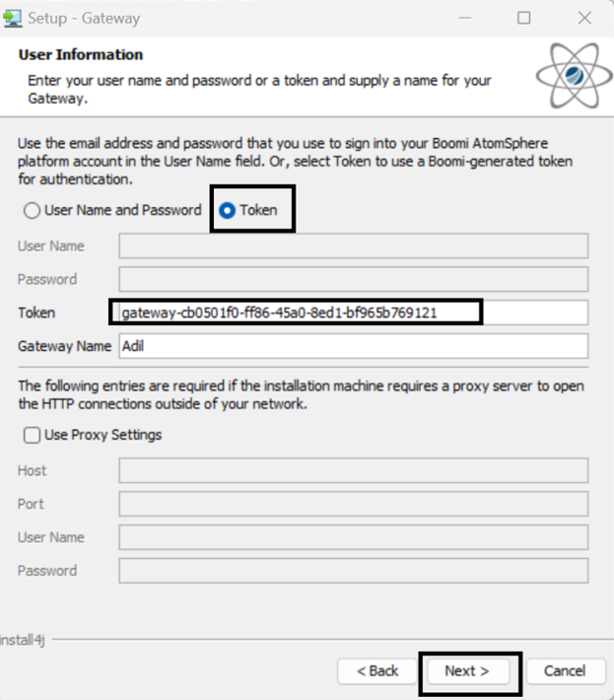Viewport: 614px width, 700px height.
Task: Click the proxy Password field
Action: tap(353, 571)
